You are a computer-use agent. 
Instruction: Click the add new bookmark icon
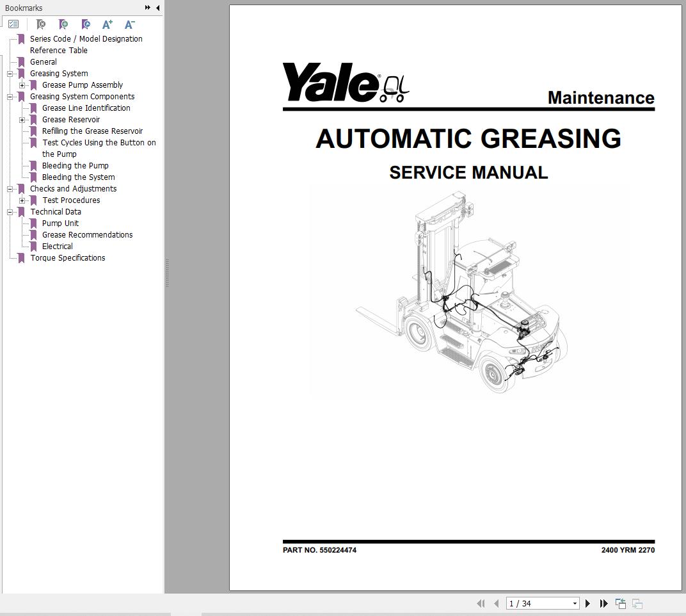coord(63,24)
